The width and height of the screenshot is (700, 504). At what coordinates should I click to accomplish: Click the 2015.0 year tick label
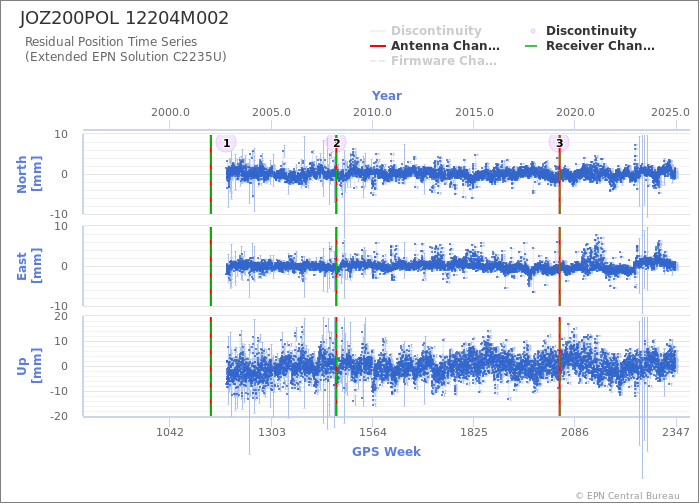pyautogui.click(x=474, y=112)
